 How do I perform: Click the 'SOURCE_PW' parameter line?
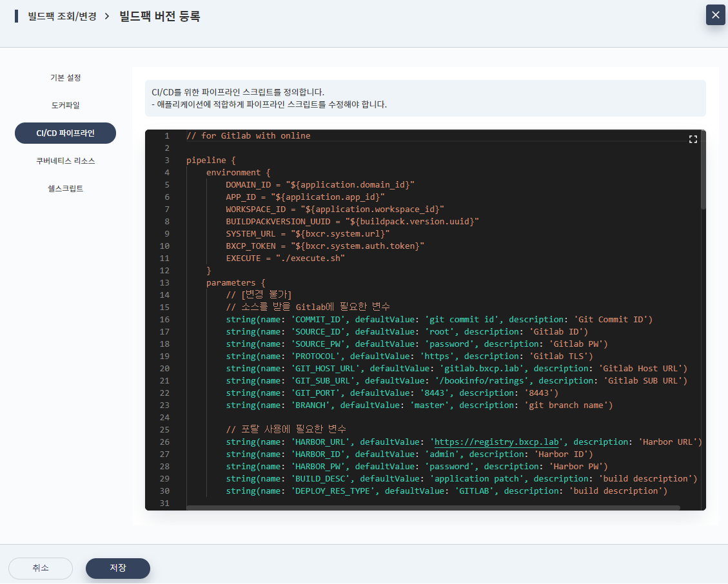click(417, 344)
